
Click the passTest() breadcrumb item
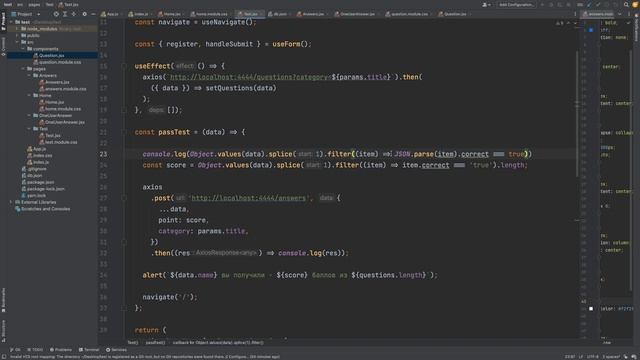pos(156,342)
